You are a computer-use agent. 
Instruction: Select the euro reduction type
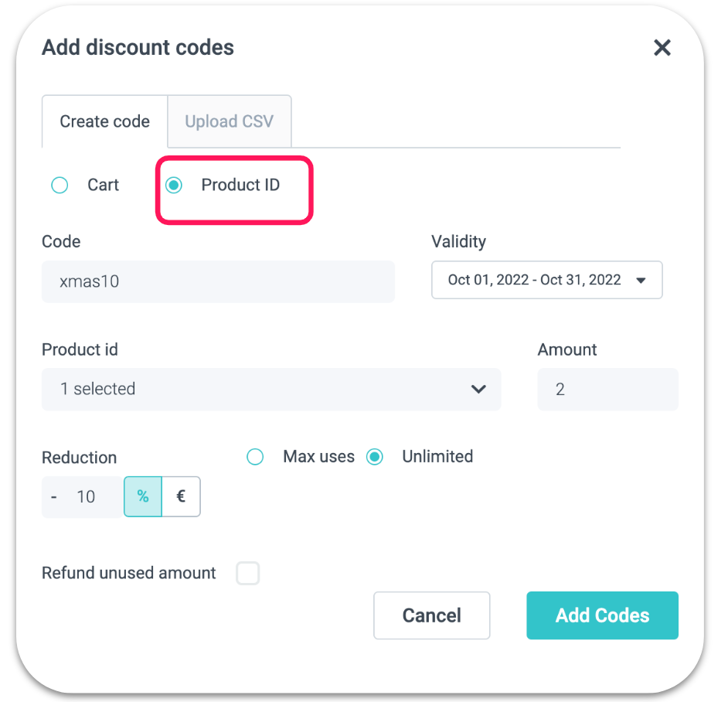tap(181, 496)
